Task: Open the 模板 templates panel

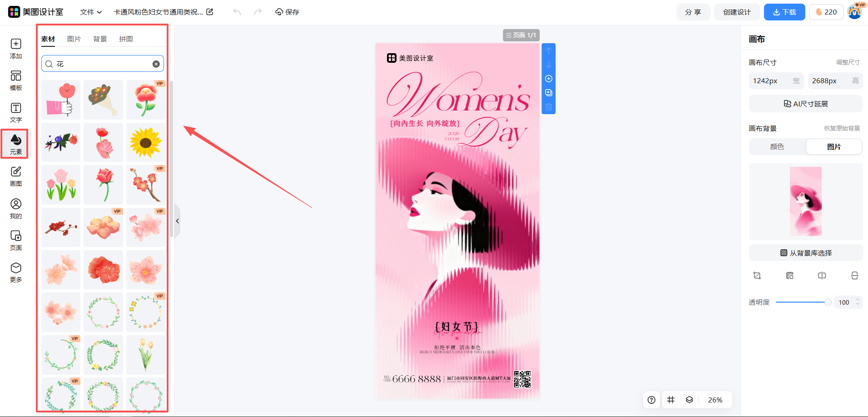Action: tap(16, 80)
